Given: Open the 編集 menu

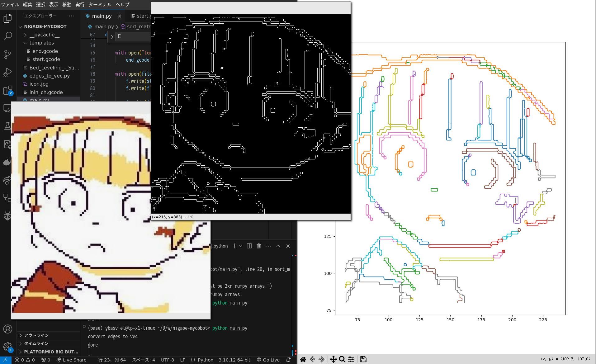Looking at the screenshot, I should (27, 4).
